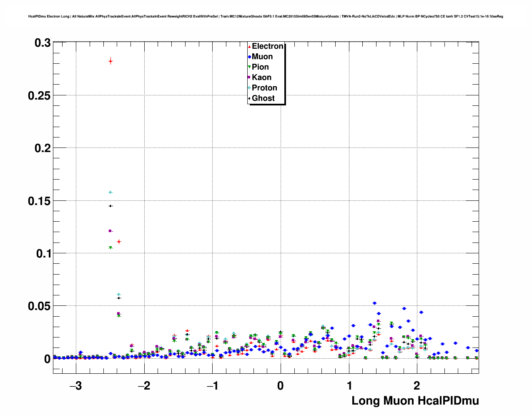Viewport: 532px width, 415px height.
Task: Click the red triangle marker beside Electron in legend
Action: (x=249, y=47)
